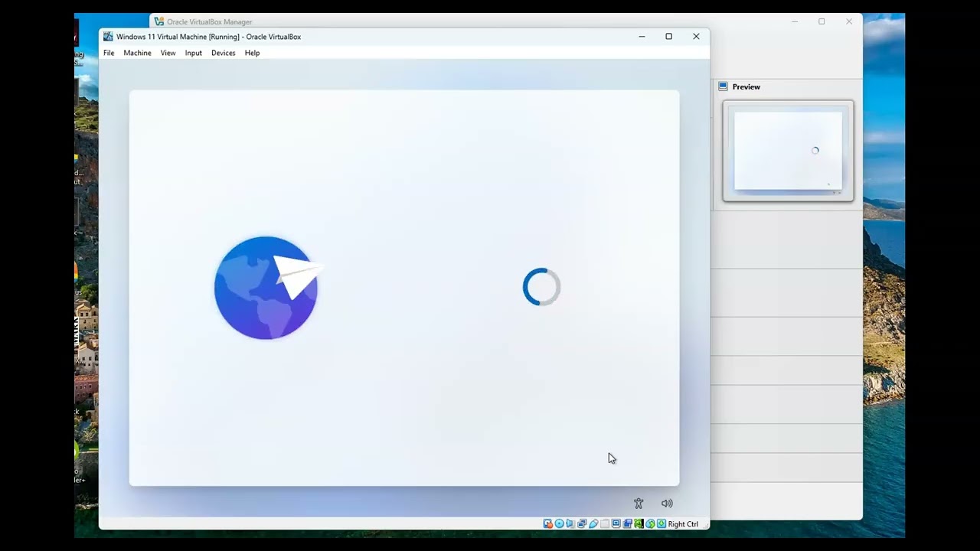The height and width of the screenshot is (551, 980).
Task: Click the 'Preview' heading in VirtualBox Manager
Action: click(746, 86)
